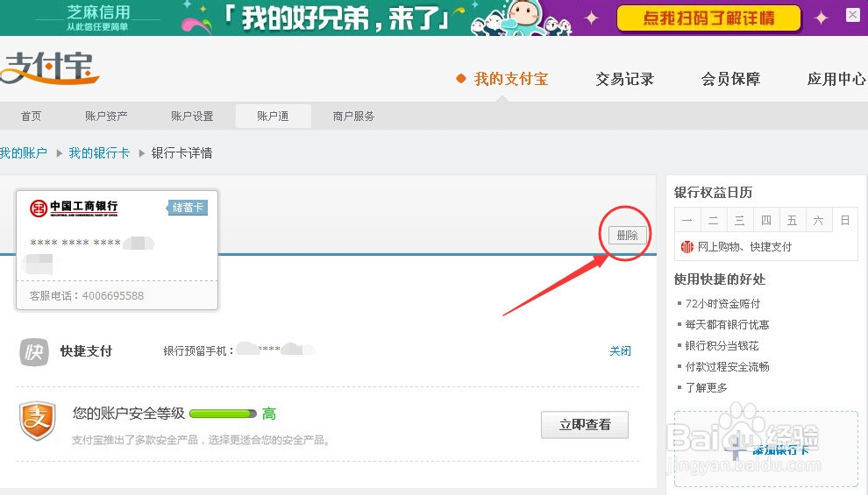Viewport: 868px width, 495px height.
Task: Click 关闭 link for 快捷支付
Action: [x=620, y=350]
